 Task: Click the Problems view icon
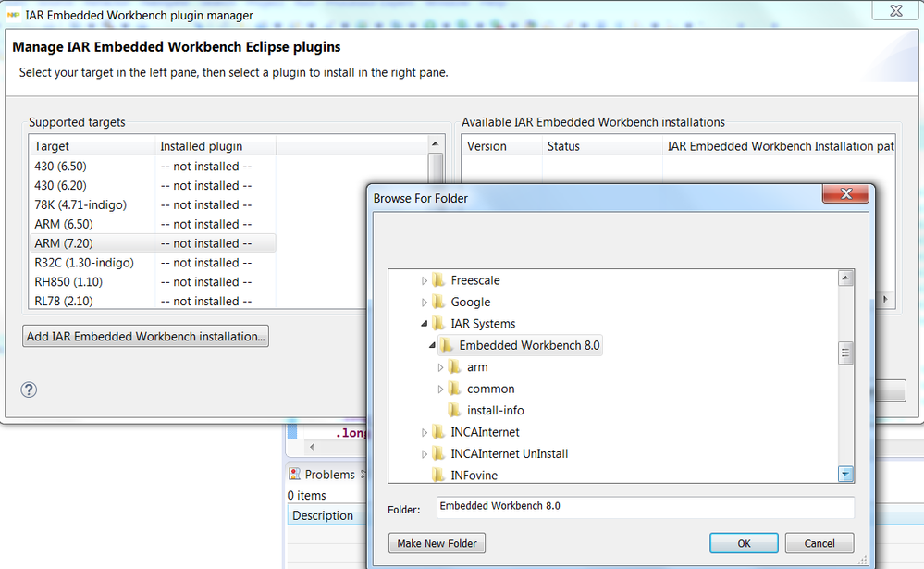click(294, 474)
